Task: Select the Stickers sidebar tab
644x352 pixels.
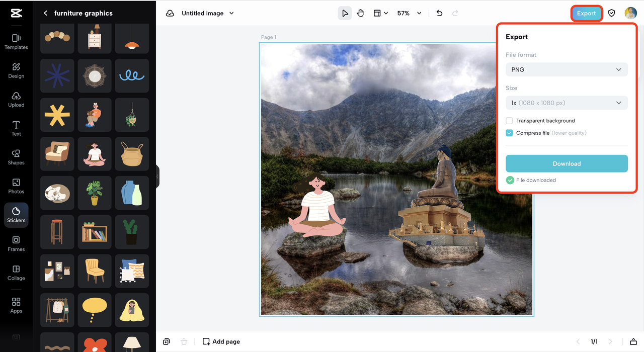Action: (16, 215)
